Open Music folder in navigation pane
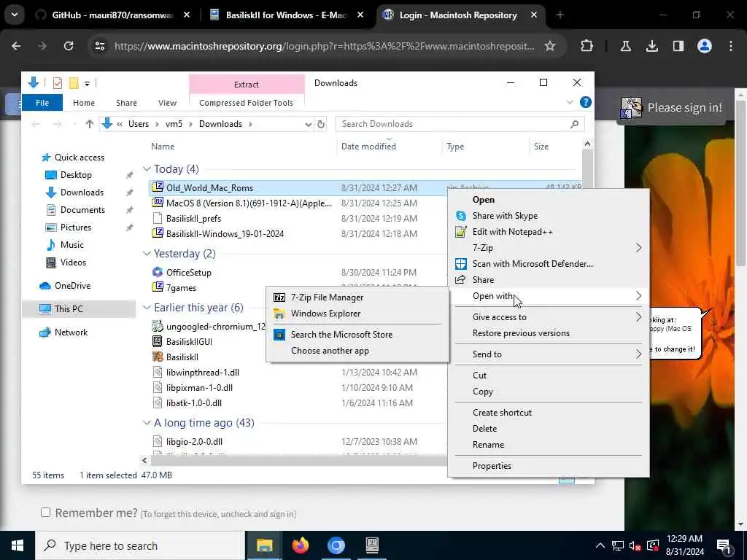 pos(72,245)
